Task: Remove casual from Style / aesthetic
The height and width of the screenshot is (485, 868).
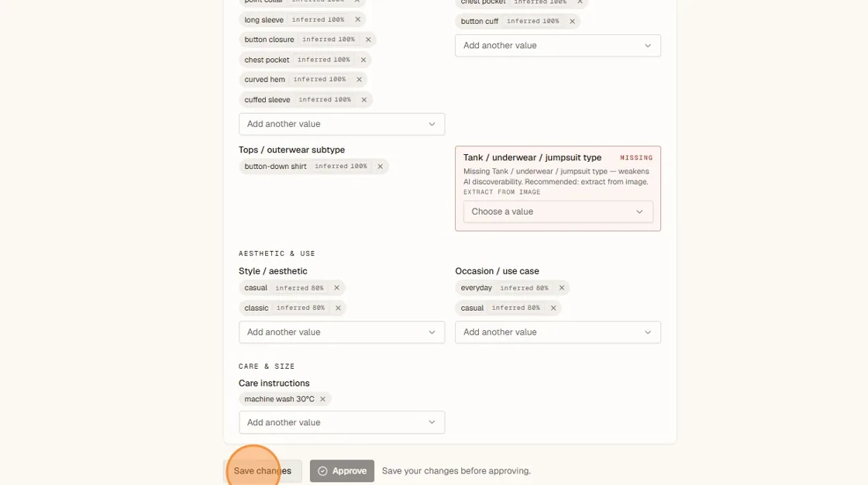Action: pos(336,288)
